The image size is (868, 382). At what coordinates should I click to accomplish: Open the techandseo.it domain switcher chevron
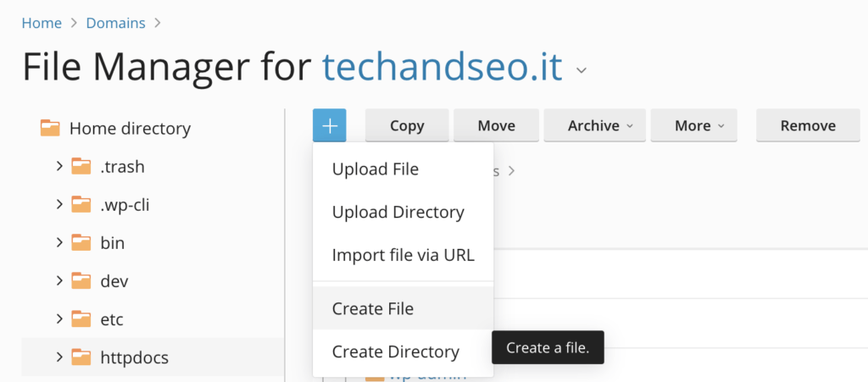pos(581,71)
